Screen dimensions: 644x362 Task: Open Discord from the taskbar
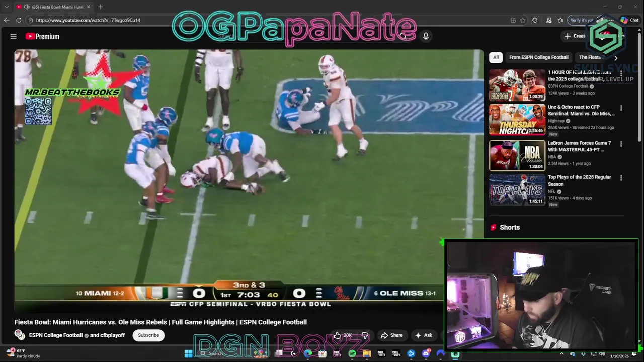pyautogui.click(x=426, y=353)
